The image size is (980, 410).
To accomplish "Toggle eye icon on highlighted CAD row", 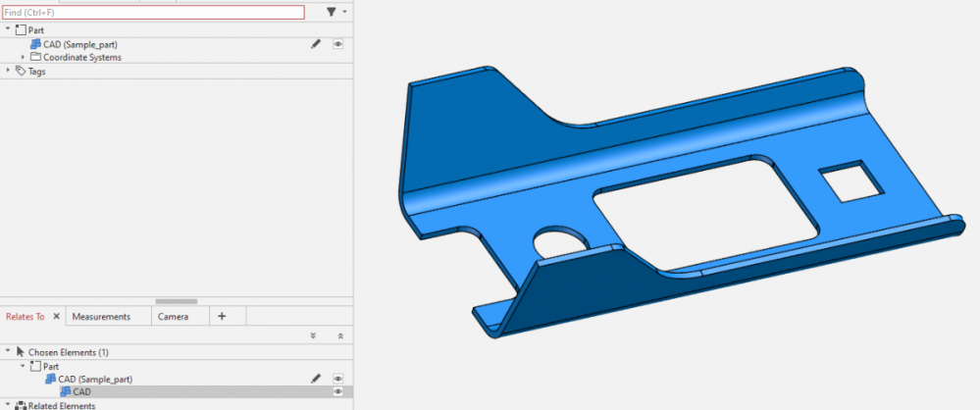I will click(337, 391).
